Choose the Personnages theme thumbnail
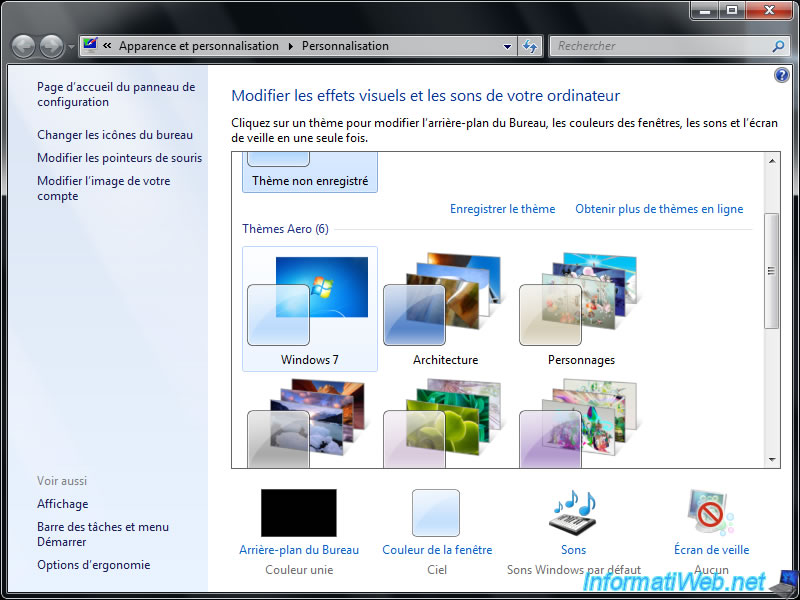Image resolution: width=800 pixels, height=600 pixels. [x=581, y=309]
